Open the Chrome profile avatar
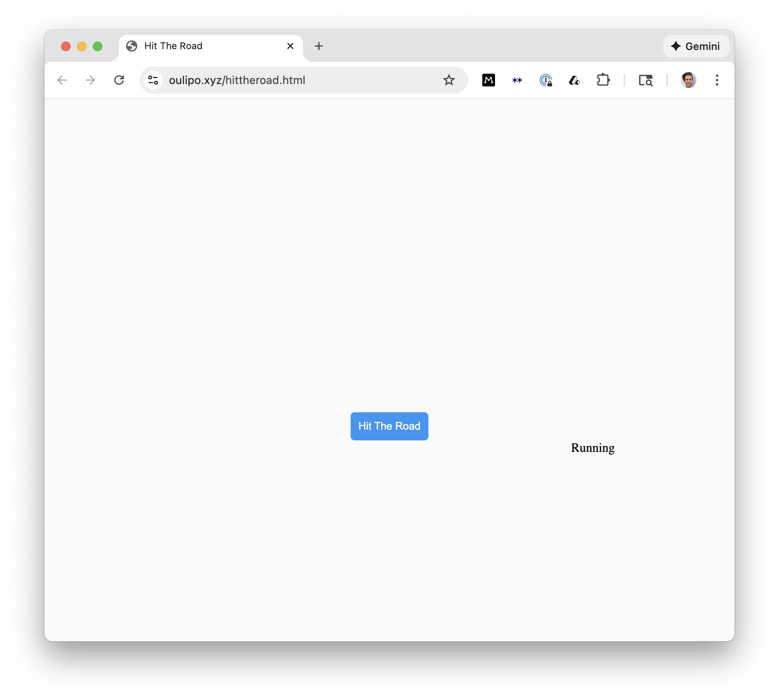 pyautogui.click(x=688, y=80)
